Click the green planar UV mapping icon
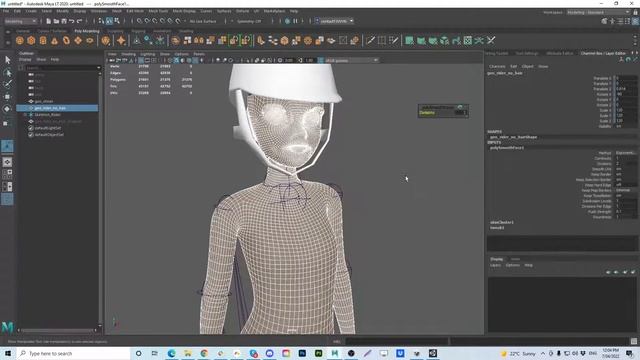 click(409, 40)
